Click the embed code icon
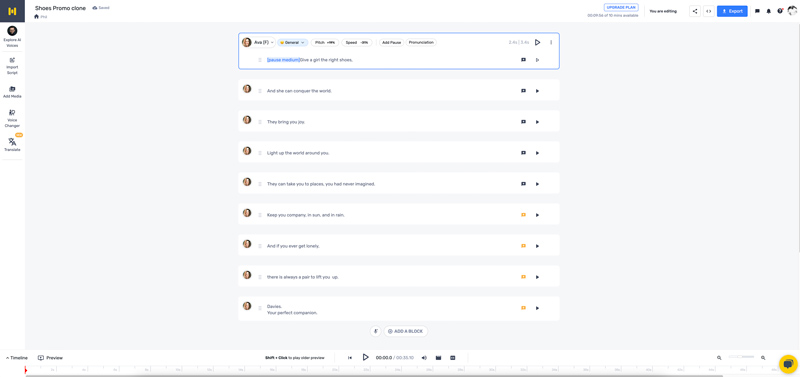The width and height of the screenshot is (800, 377). point(709,11)
